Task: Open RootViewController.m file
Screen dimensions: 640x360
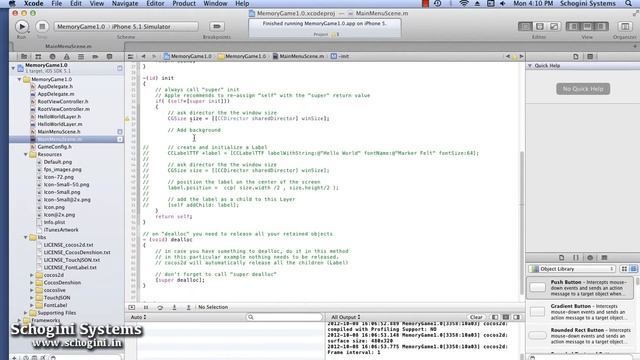Action: [x=64, y=109]
